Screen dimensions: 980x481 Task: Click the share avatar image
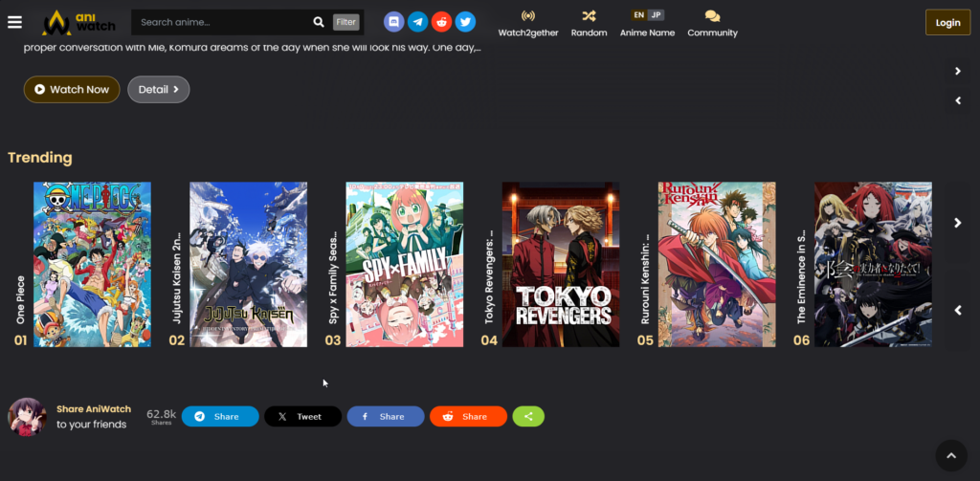(x=27, y=417)
